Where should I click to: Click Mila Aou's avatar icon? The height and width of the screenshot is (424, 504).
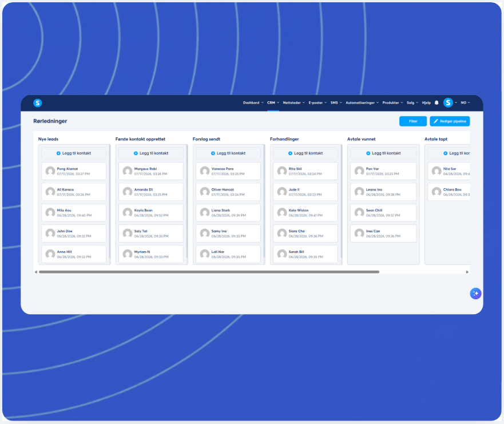(50, 212)
